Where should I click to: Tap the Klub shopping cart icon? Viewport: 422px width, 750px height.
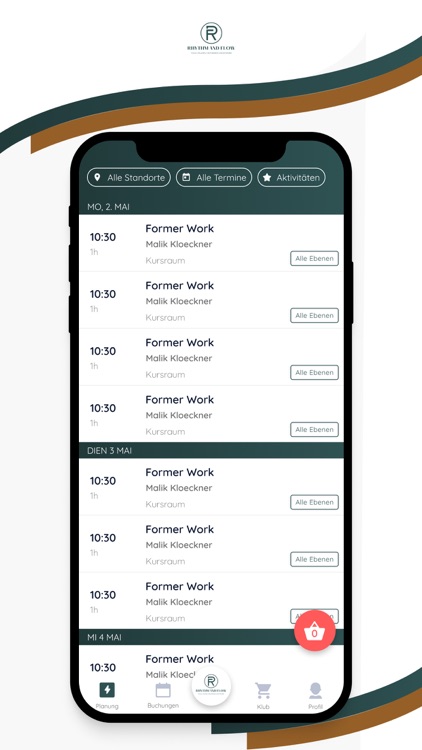pyautogui.click(x=263, y=690)
